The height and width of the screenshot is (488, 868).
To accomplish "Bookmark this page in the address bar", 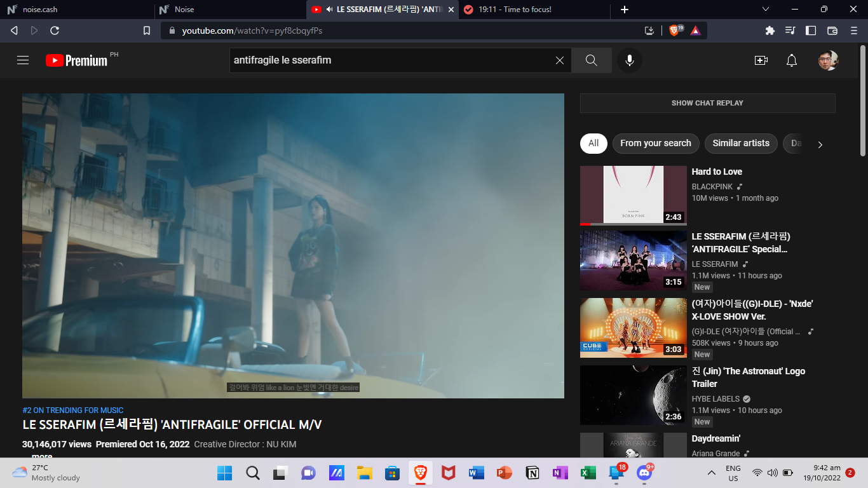I will click(x=147, y=30).
